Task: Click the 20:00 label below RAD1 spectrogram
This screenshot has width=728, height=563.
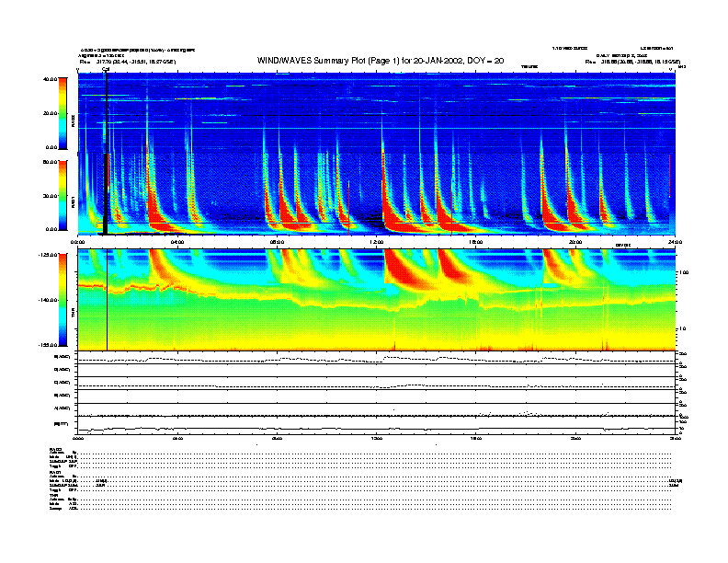Action: coord(575,242)
